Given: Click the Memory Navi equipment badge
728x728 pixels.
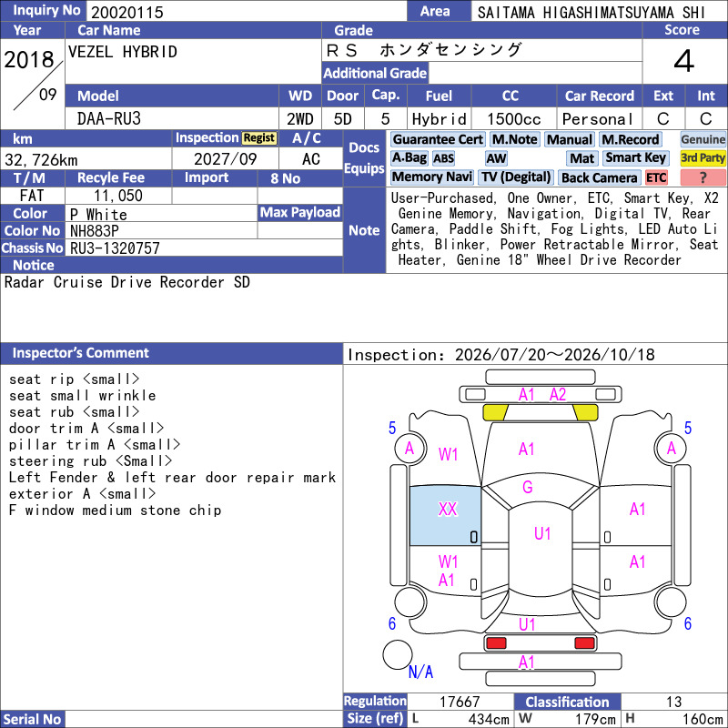Looking at the screenshot, I should (431, 177).
